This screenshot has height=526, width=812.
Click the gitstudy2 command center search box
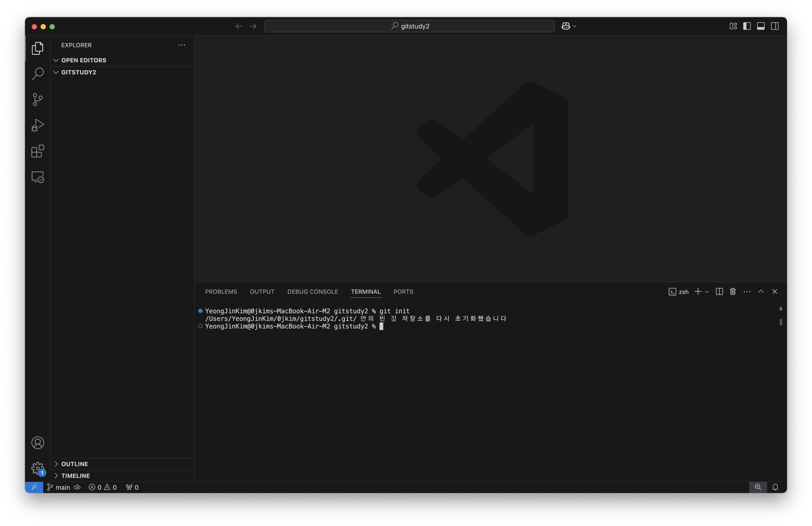(409, 26)
